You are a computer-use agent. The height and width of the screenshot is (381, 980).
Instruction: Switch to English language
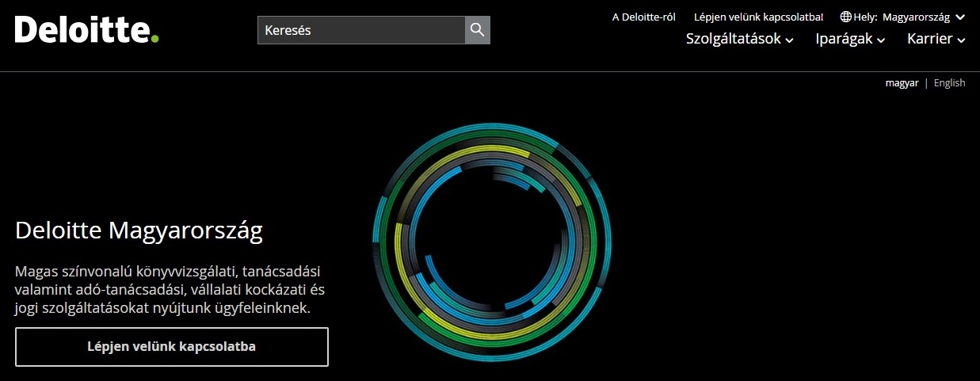point(950,82)
